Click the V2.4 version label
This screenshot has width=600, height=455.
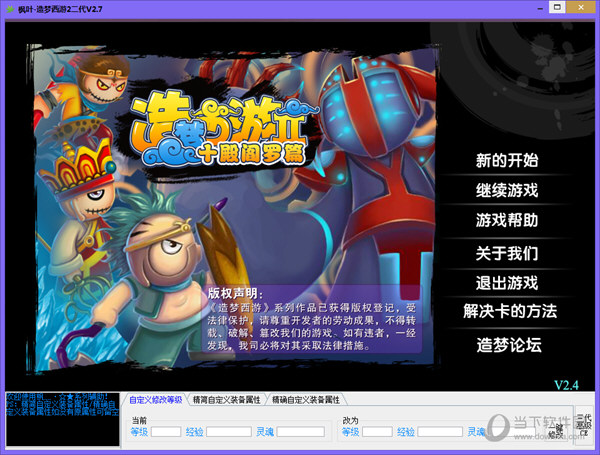point(567,385)
